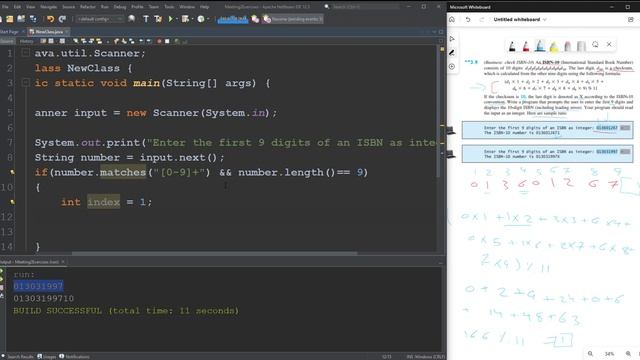
Task: Click the memory usage bar in toolbar
Action: click(233, 19)
